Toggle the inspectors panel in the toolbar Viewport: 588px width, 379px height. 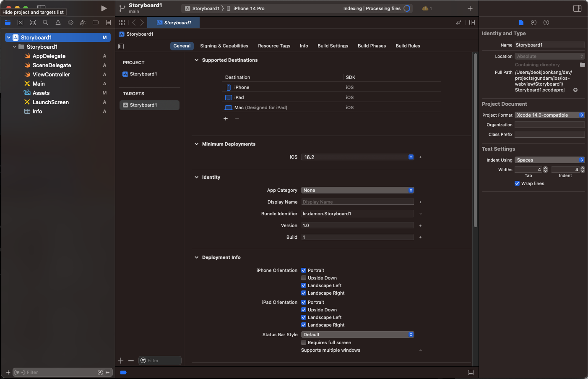(x=577, y=8)
